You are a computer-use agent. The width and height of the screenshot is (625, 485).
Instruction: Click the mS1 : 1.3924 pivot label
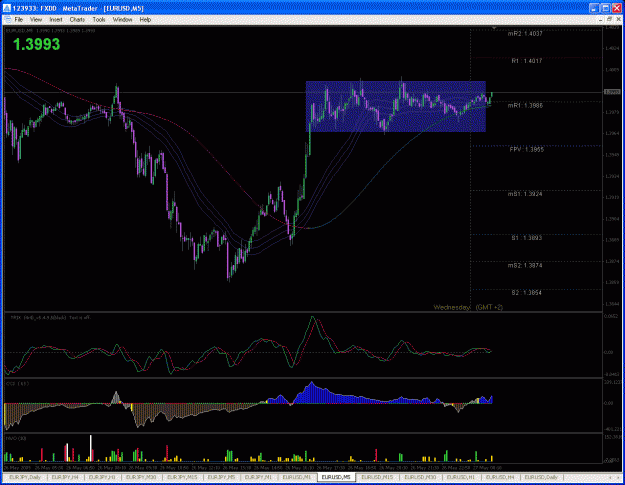click(525, 194)
